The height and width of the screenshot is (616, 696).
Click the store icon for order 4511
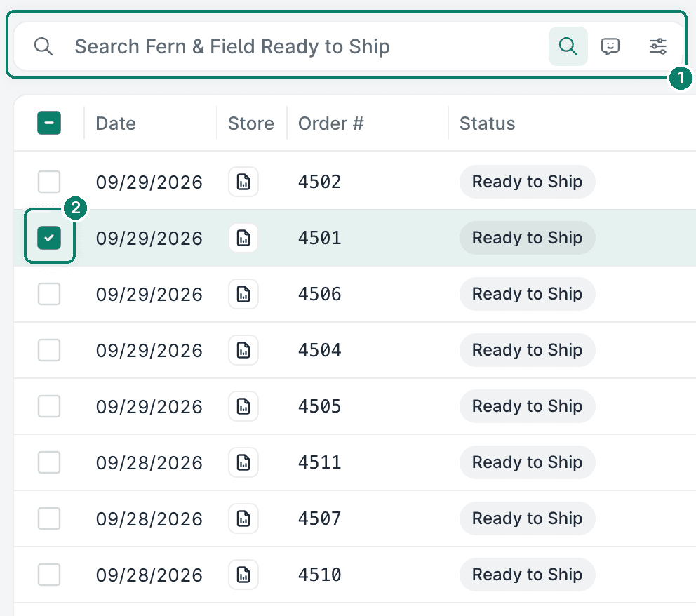243,462
